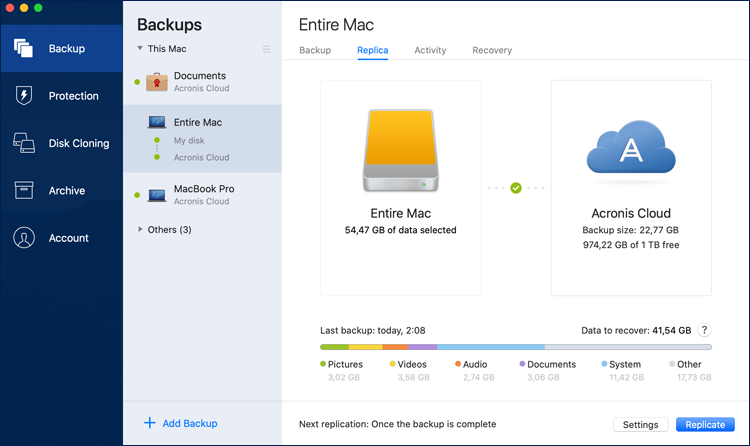Select the MacBook Pro backup name
This screenshot has height=446, width=750.
click(204, 189)
